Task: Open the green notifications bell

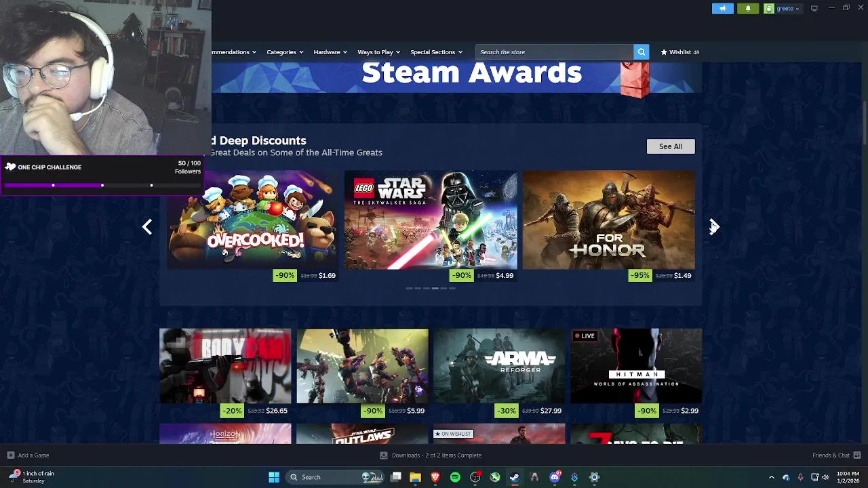Action: click(748, 8)
